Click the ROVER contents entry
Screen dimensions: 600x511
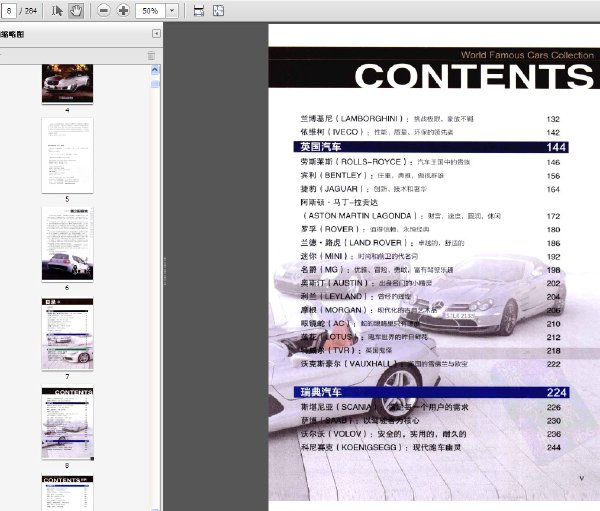click(x=365, y=229)
